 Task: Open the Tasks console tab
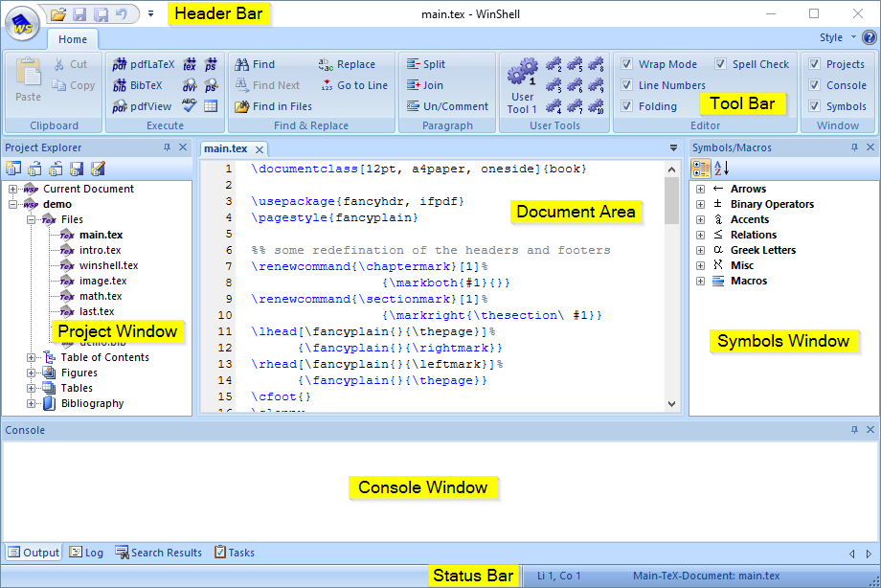tap(235, 553)
